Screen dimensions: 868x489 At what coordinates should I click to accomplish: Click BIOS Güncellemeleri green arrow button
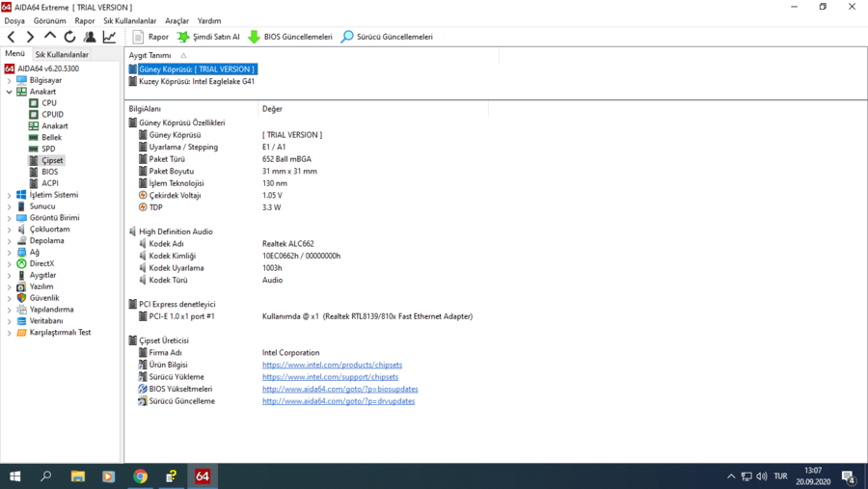tap(289, 37)
